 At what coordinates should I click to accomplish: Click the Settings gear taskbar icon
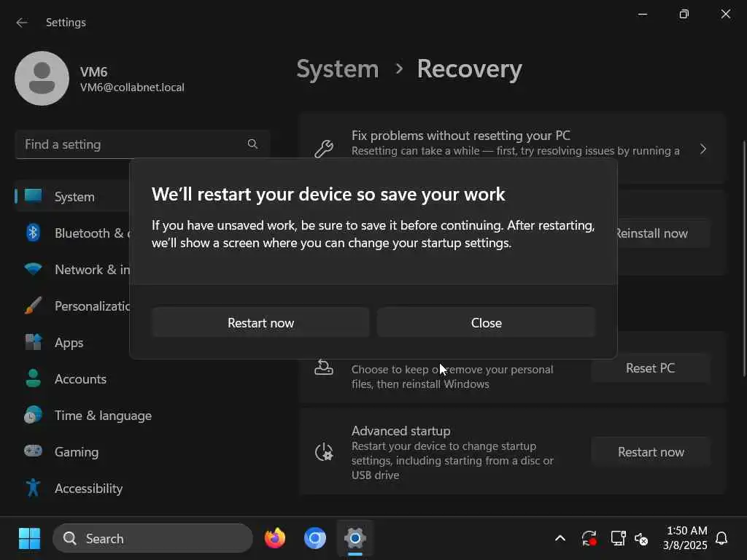(x=355, y=539)
